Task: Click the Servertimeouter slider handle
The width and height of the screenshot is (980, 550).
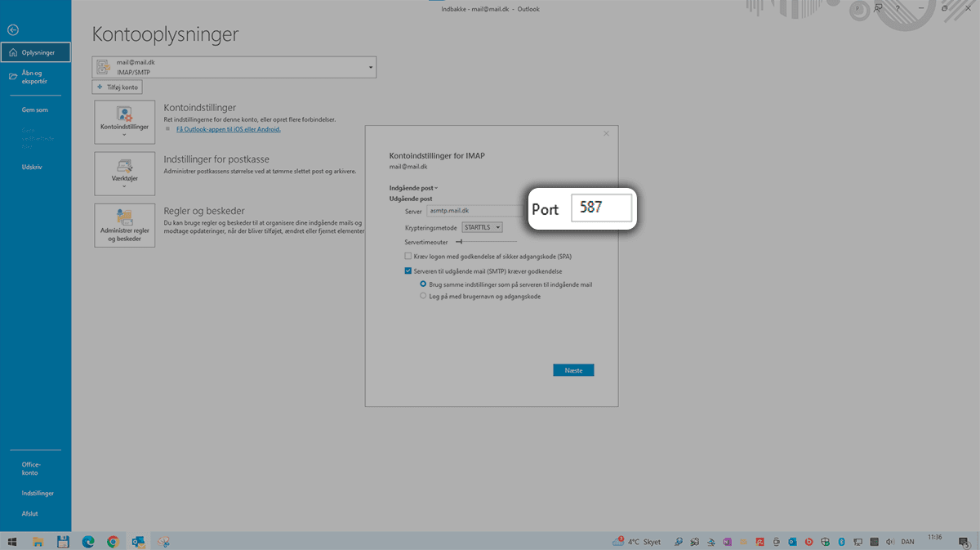Action: pyautogui.click(x=459, y=242)
